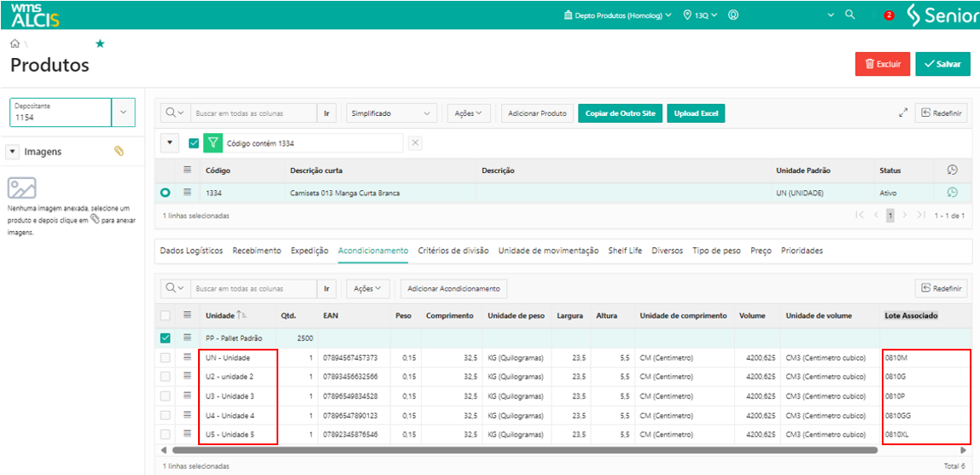Switch to the Shelf Life tab
The image size is (980, 475).
click(625, 251)
